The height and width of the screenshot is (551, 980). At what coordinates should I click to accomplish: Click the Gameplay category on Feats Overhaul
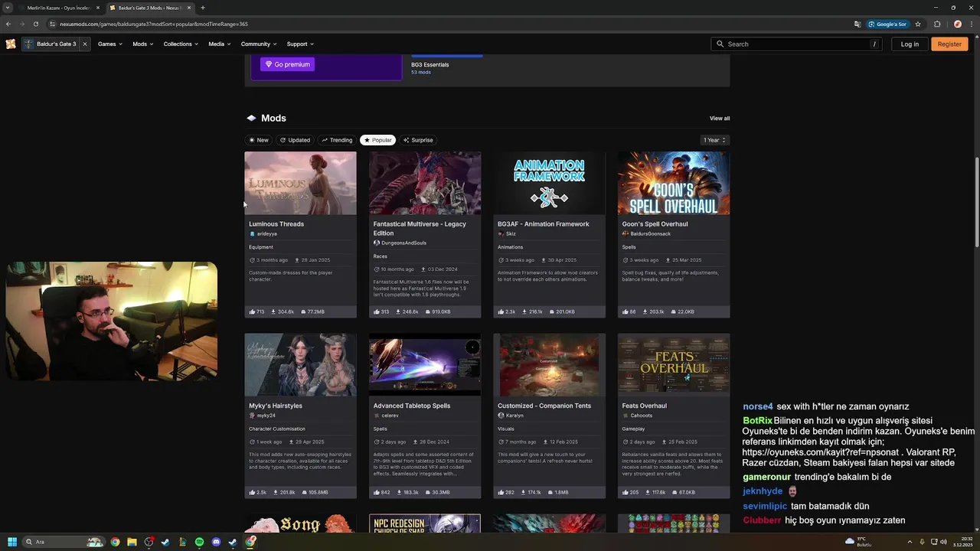click(x=634, y=429)
